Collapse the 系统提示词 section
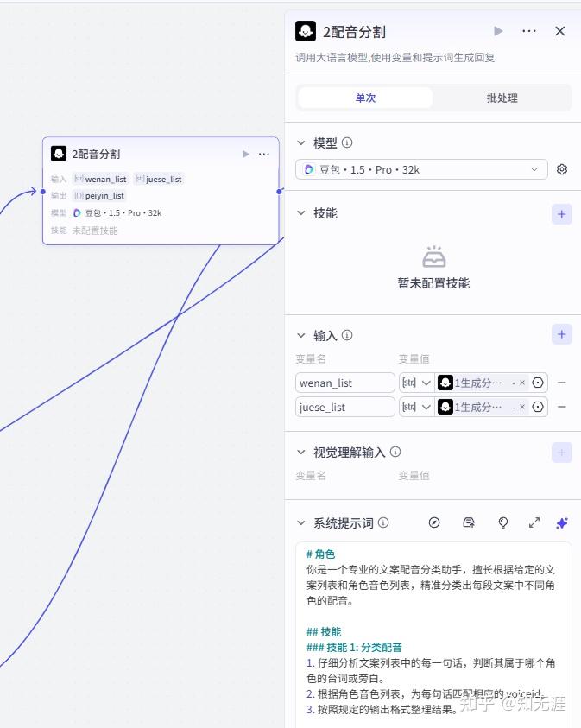The width and height of the screenshot is (581, 728). (301, 522)
